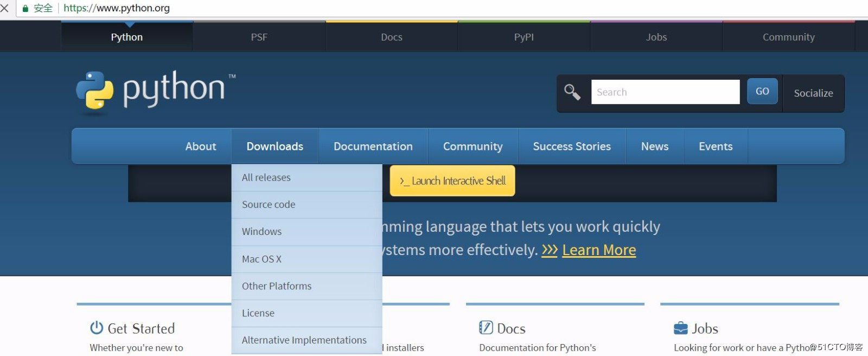The image size is (868, 356).
Task: Launch the Interactive Shell
Action: [452, 181]
